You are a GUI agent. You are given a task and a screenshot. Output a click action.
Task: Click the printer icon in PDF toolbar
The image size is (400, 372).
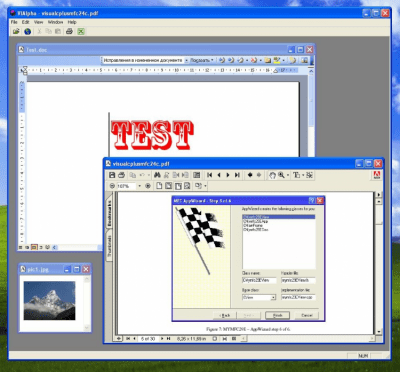(x=122, y=175)
